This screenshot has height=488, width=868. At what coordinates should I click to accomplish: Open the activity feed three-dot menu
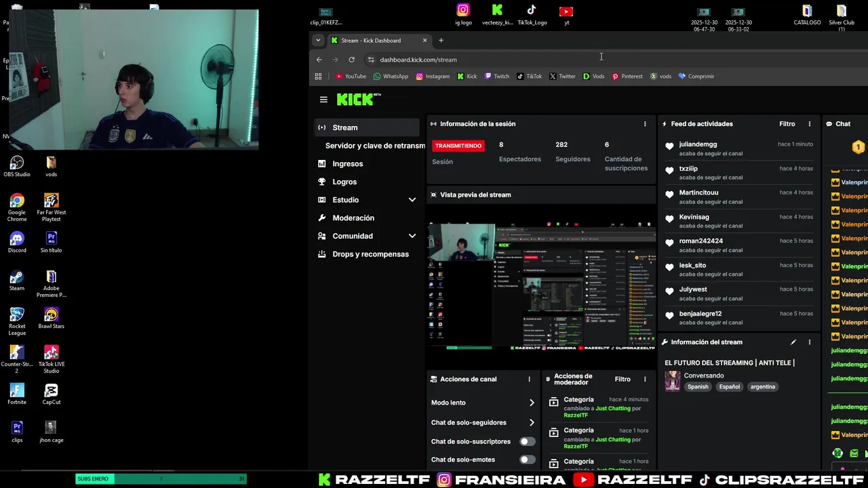click(809, 124)
